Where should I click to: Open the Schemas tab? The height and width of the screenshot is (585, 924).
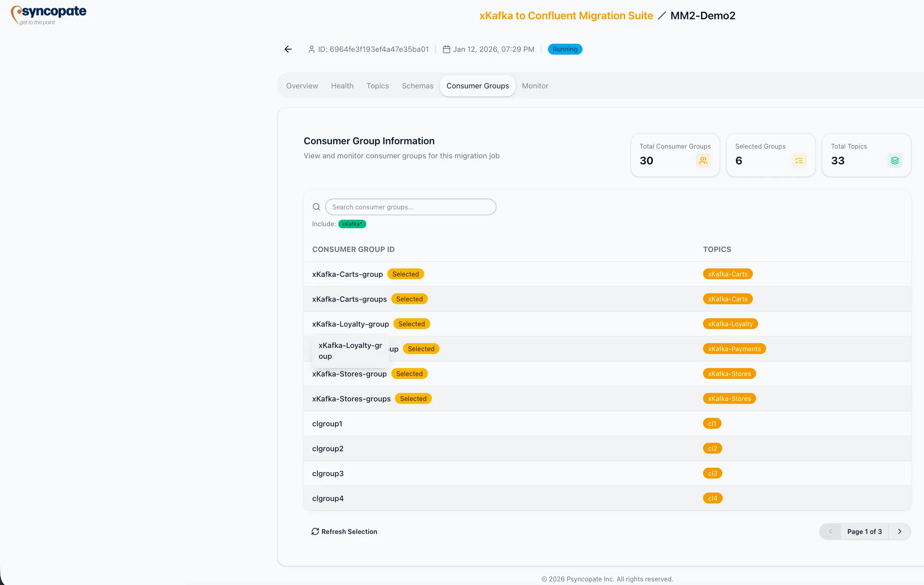click(417, 86)
